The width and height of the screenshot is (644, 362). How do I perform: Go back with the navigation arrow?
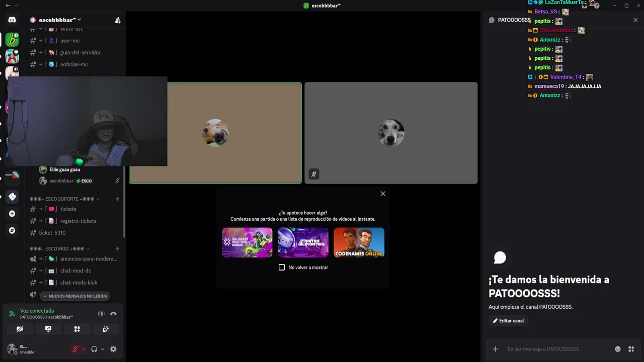point(8,6)
